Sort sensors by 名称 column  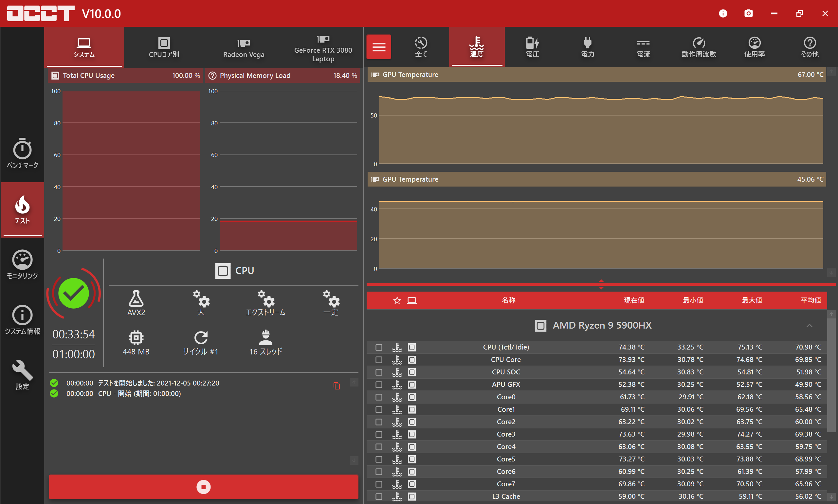tap(508, 300)
